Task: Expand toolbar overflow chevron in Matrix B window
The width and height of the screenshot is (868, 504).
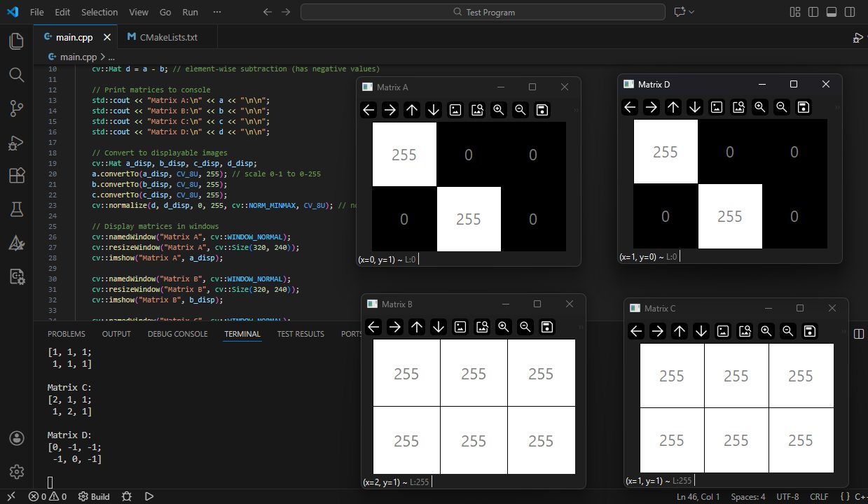Action: (x=581, y=327)
